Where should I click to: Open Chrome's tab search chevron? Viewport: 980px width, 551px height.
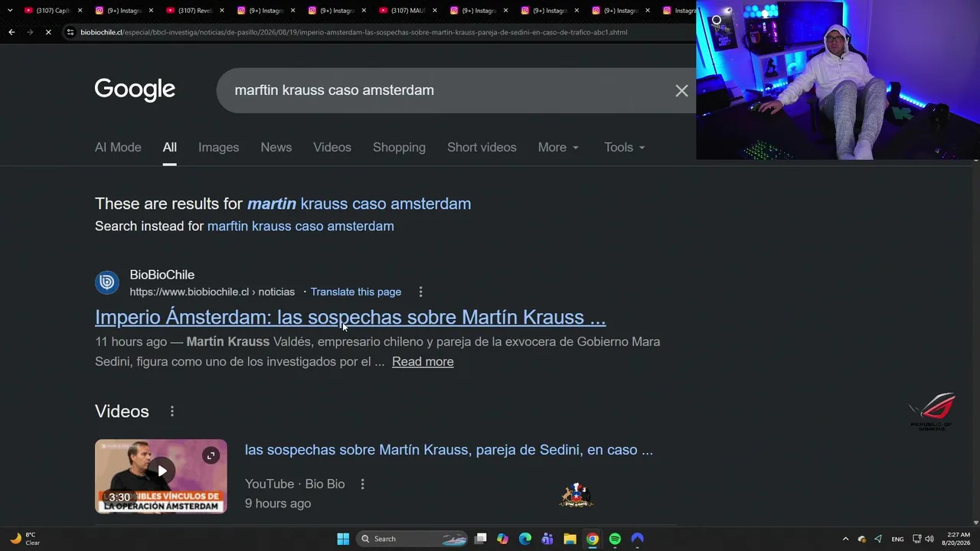click(x=10, y=11)
